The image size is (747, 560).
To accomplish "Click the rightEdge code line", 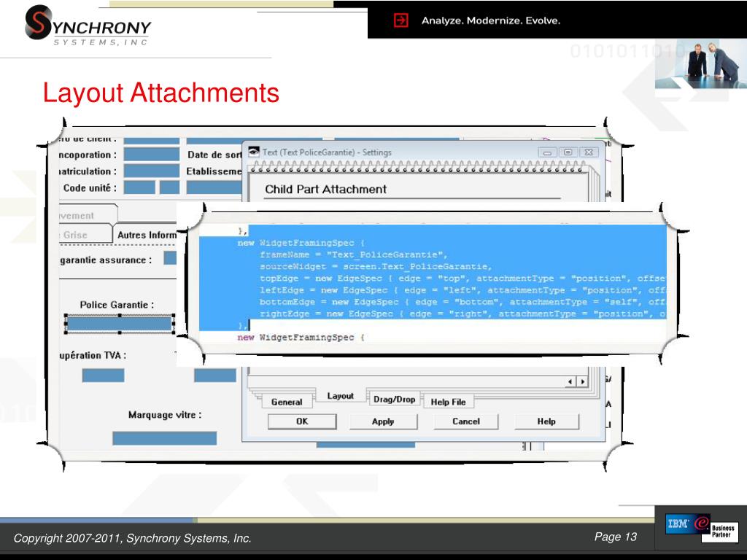I will [x=462, y=314].
